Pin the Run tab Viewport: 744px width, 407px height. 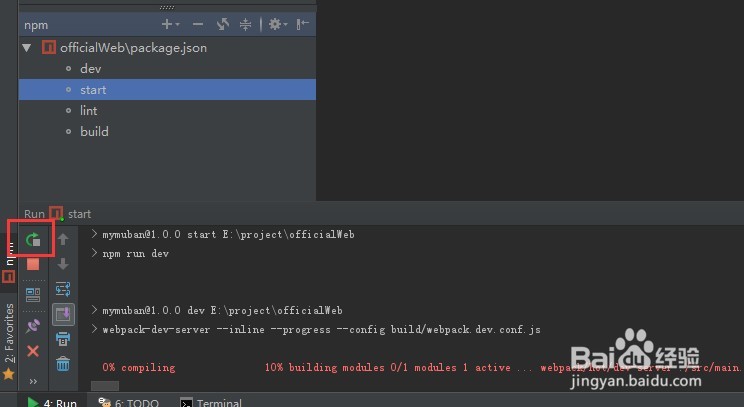pos(33,325)
